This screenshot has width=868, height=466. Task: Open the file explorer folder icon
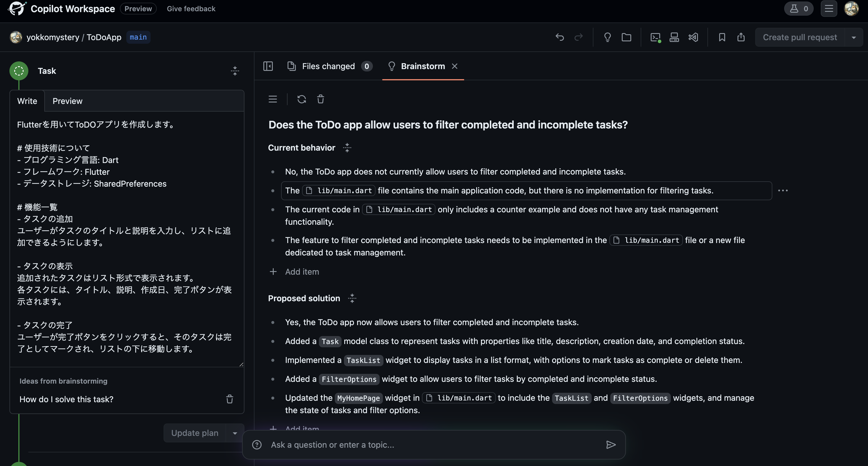coord(626,37)
